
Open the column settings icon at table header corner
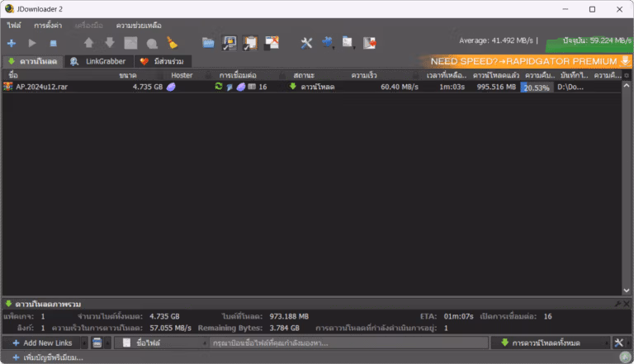pos(627,75)
